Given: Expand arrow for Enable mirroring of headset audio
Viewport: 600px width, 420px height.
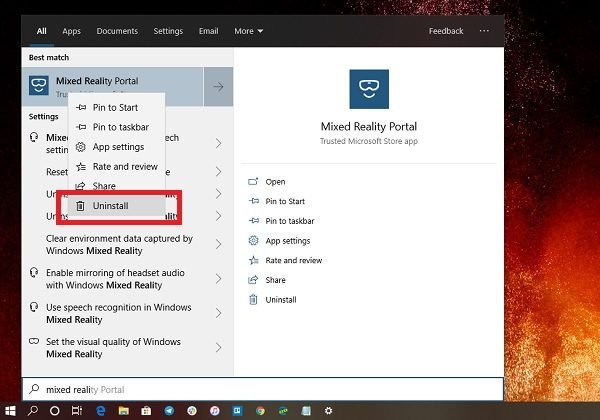Looking at the screenshot, I should click(218, 279).
